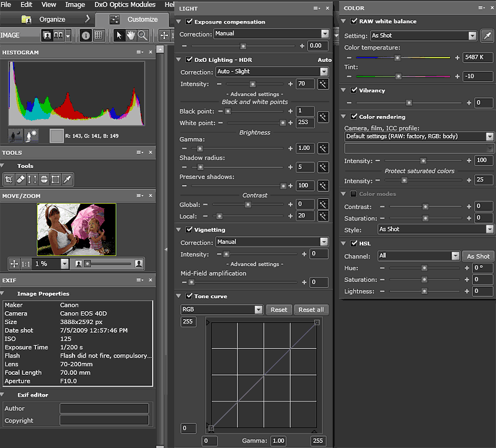This screenshot has height=448, width=496.
Task: Enable the Color modes checkbox
Action: point(354,194)
